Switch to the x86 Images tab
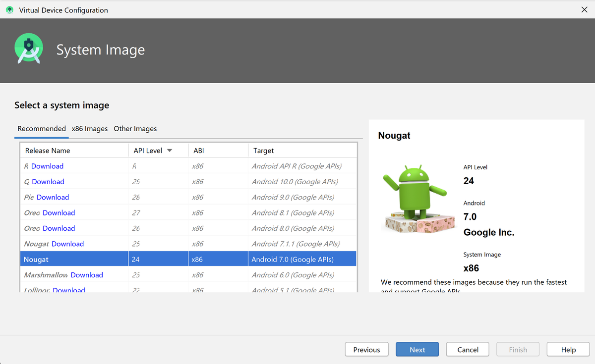The height and width of the screenshot is (364, 595). pos(90,128)
